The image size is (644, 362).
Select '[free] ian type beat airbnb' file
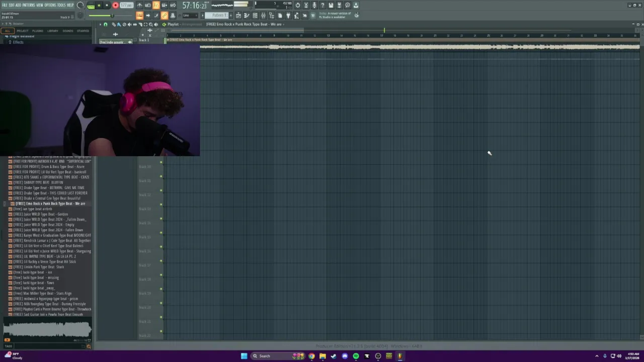[x=32, y=209]
